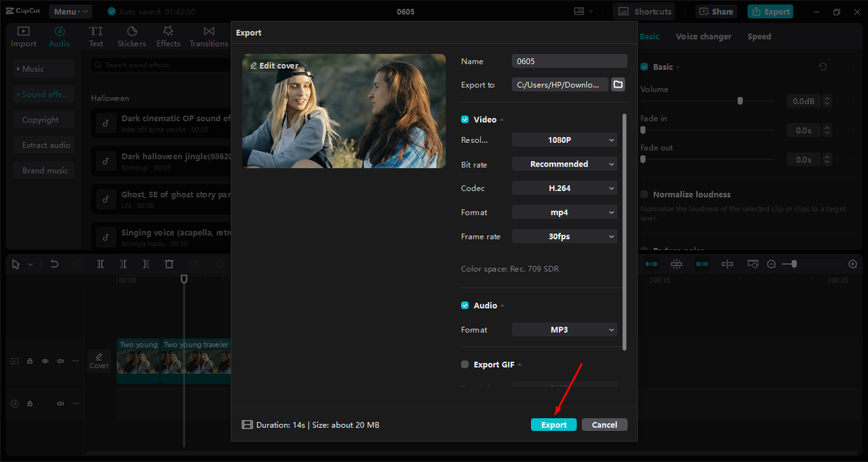The image size is (868, 462).
Task: Switch to the Text tab
Action: [96, 37]
